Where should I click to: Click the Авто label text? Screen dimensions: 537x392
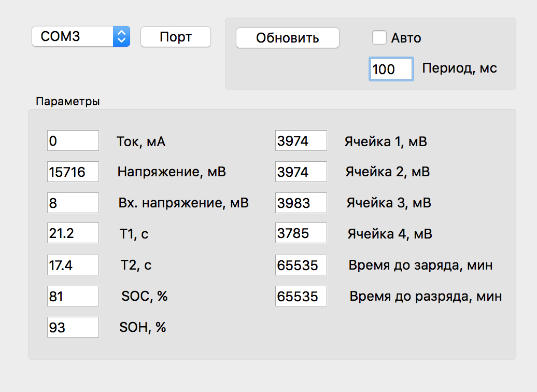[x=406, y=38]
